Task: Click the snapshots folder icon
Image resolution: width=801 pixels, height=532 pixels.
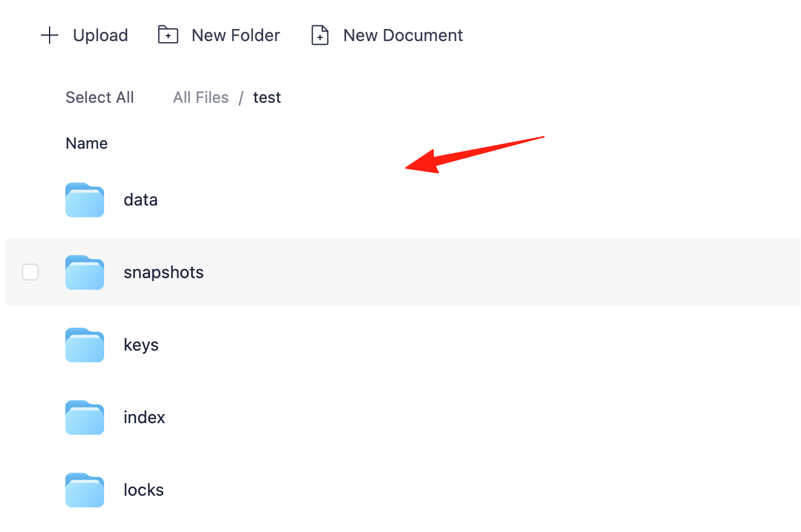Action: click(x=85, y=272)
